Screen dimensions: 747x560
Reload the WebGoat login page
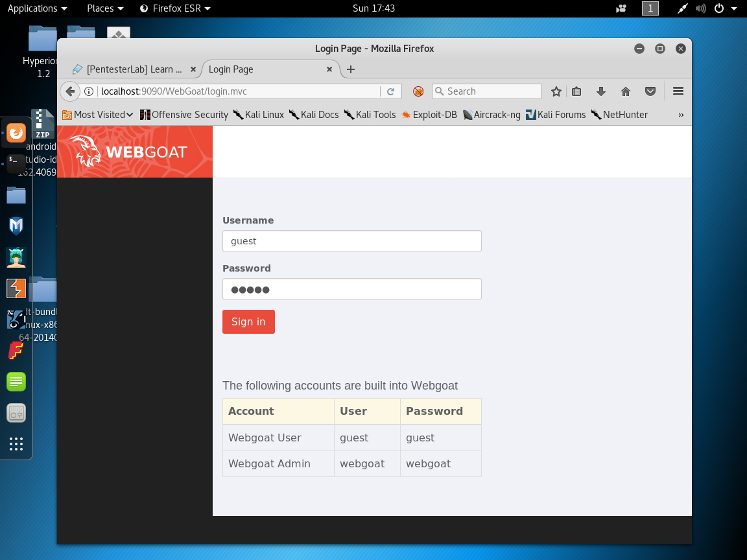391,91
